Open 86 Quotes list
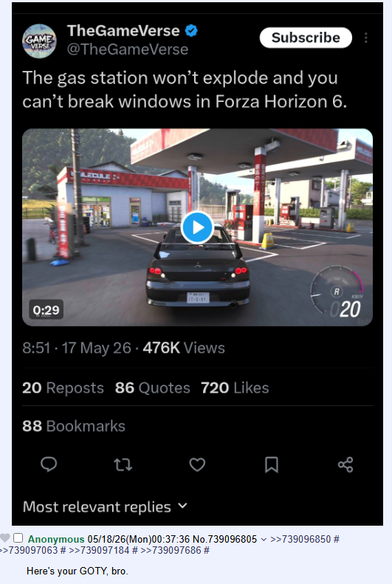 coord(152,388)
